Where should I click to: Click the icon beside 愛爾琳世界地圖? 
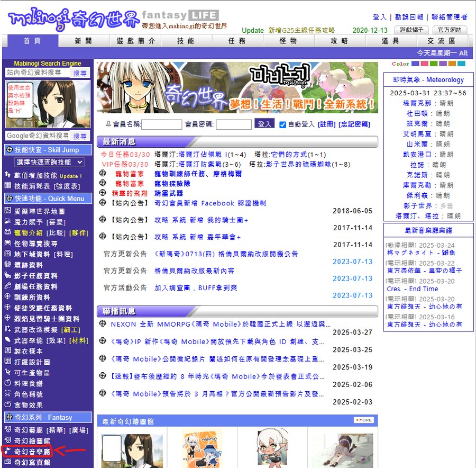7,210
